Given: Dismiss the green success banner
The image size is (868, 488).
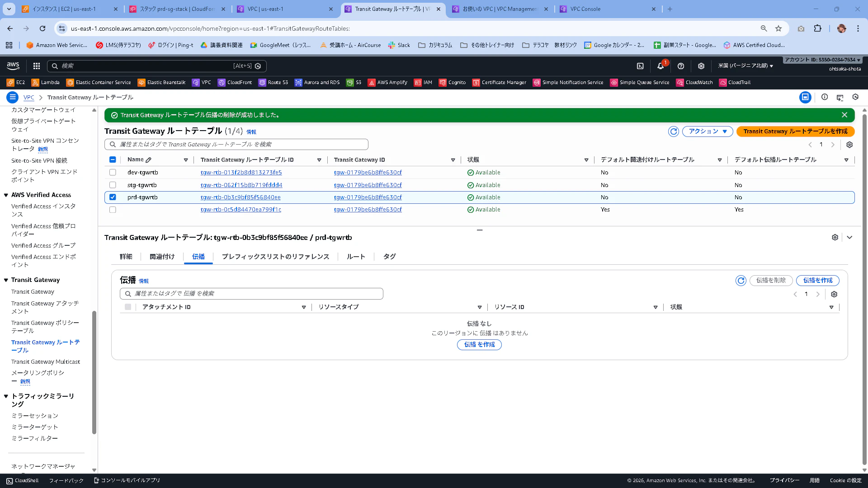Looking at the screenshot, I should pos(844,115).
